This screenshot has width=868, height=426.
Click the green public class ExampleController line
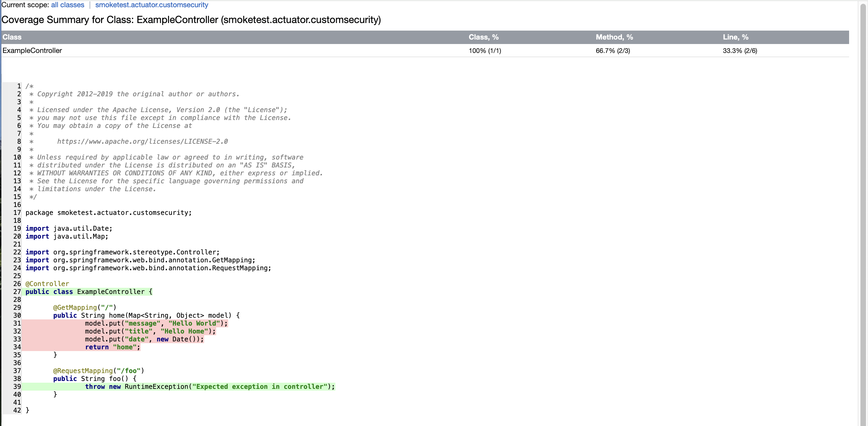coord(89,292)
